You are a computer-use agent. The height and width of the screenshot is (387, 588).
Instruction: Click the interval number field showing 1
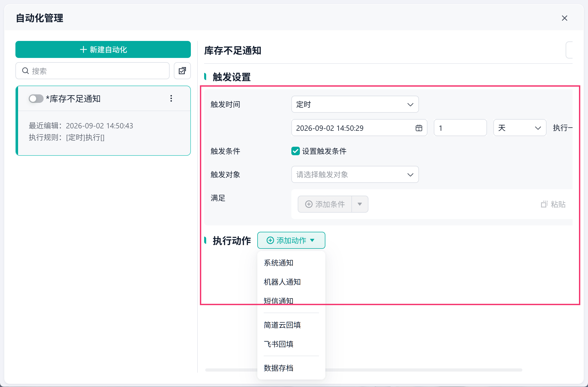pos(460,128)
